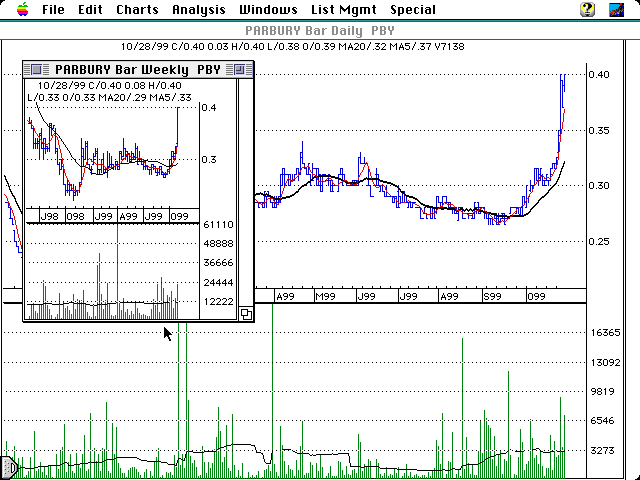Click the 9819 volume axis label
640x480 pixels.
[x=602, y=392]
